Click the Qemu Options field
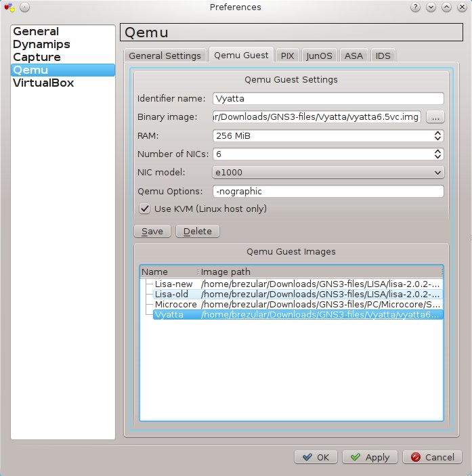472x476 pixels. coord(328,191)
